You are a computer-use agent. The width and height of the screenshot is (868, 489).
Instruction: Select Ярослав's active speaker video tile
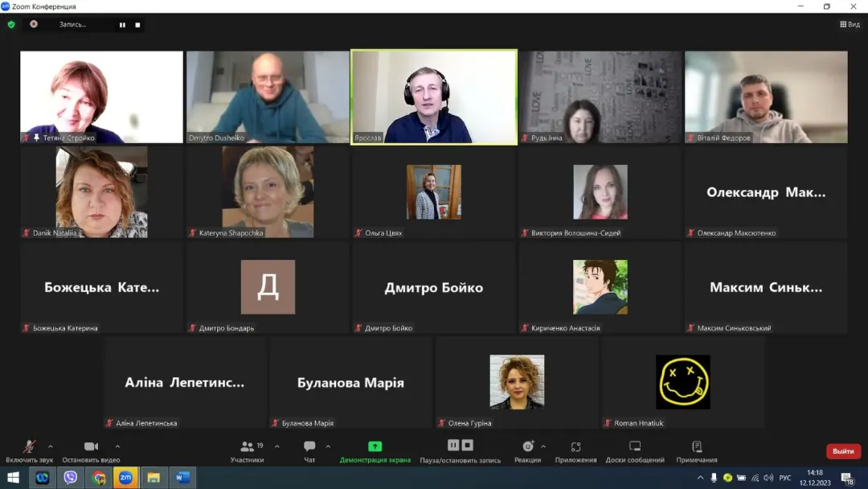(434, 97)
